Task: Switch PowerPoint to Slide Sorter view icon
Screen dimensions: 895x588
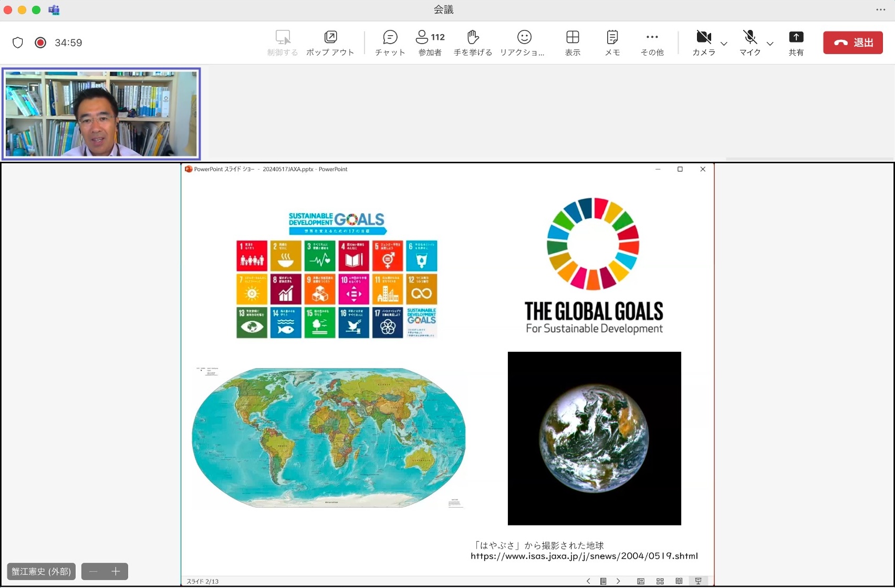Action: 660,581
